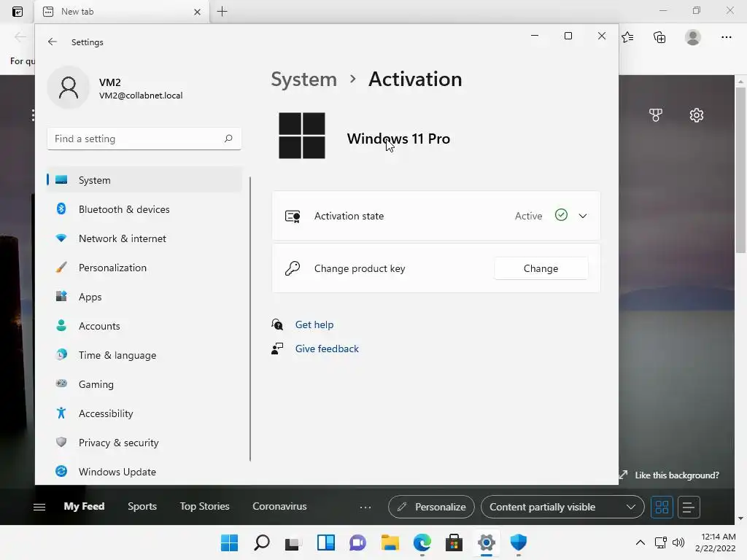Click the Accessibility figure icon

pyautogui.click(x=61, y=413)
